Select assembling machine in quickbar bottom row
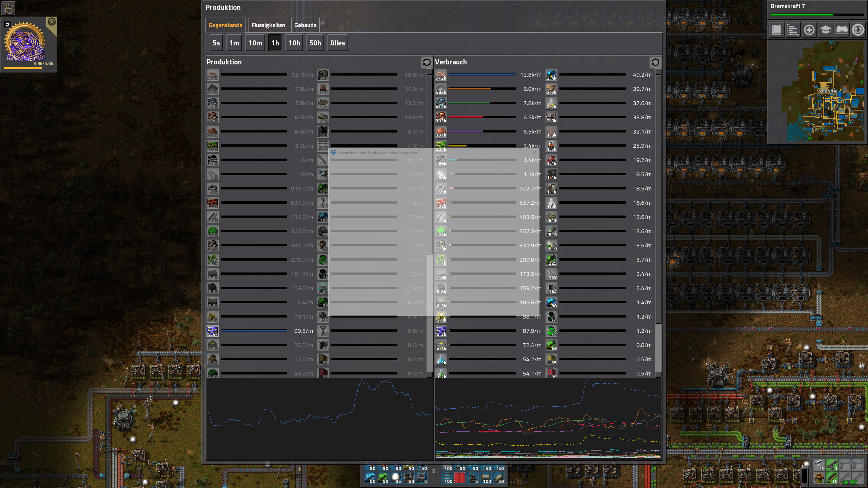 point(409,478)
